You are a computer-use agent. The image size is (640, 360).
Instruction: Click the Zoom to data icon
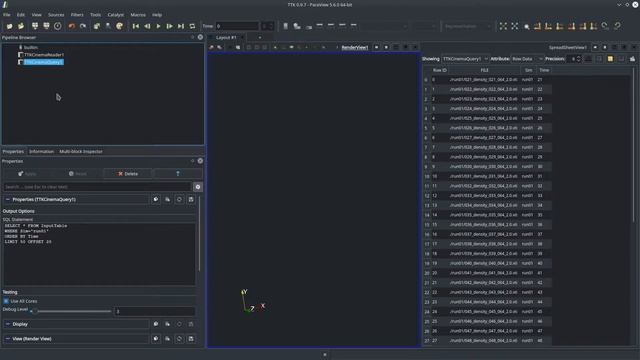pyautogui.click(x=515, y=26)
